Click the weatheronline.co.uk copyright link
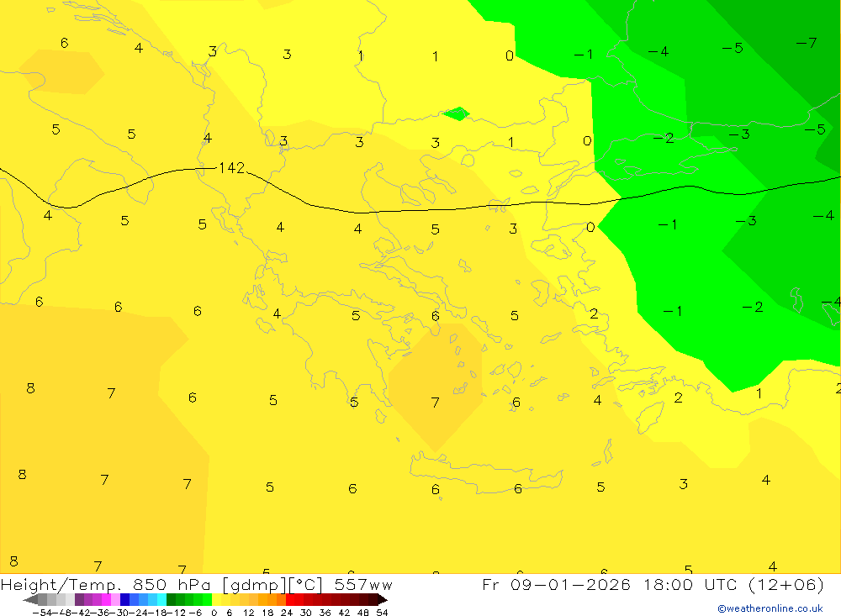The width and height of the screenshot is (841, 616). coord(770,608)
